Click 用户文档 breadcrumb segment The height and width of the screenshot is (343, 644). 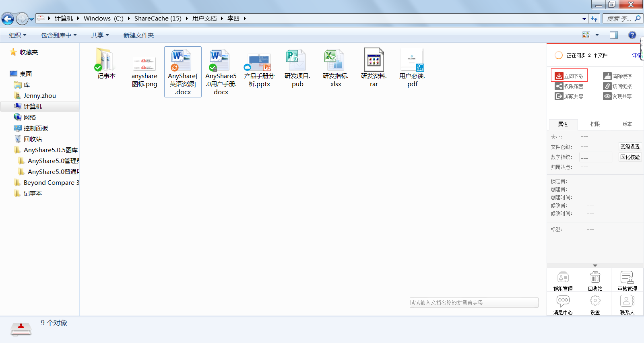[204, 18]
